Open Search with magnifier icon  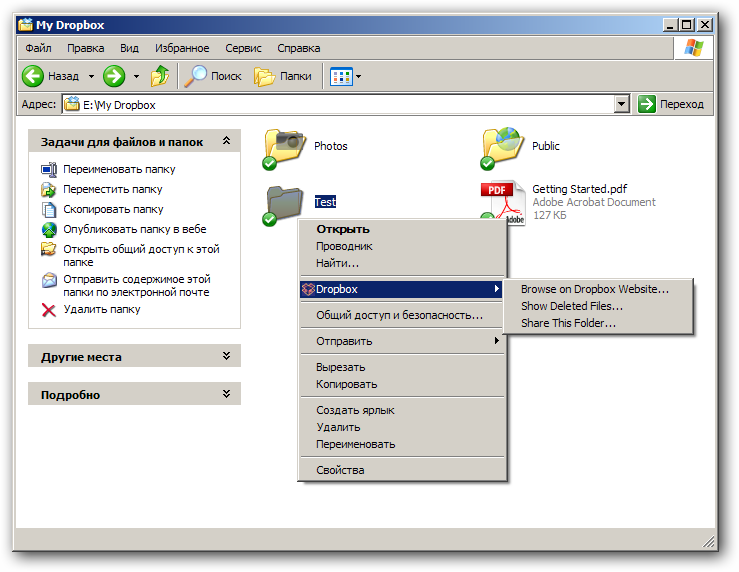pos(195,76)
